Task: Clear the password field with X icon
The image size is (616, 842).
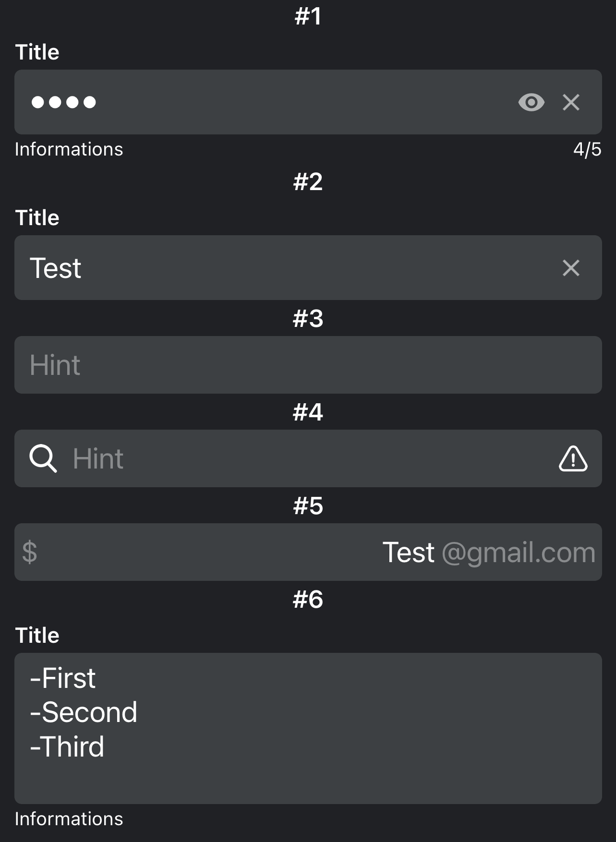Action: (x=571, y=102)
